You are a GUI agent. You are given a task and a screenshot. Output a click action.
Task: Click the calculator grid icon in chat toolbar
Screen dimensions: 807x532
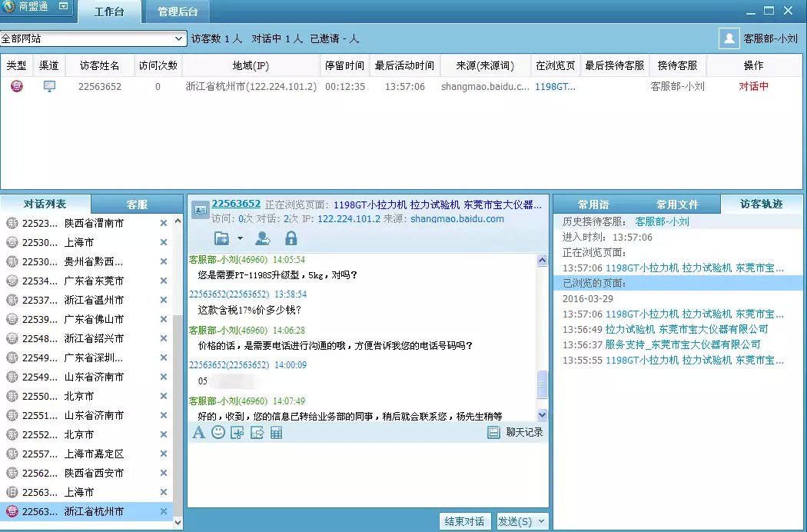(277, 433)
